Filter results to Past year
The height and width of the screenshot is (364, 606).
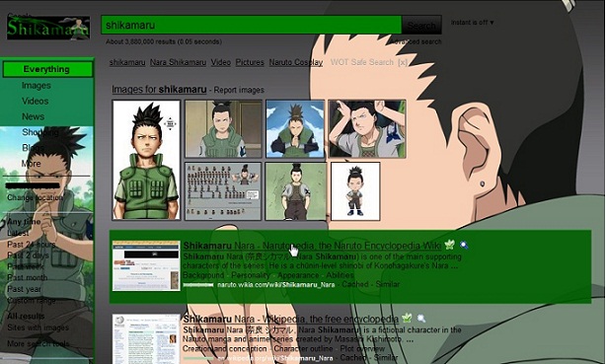point(24,289)
